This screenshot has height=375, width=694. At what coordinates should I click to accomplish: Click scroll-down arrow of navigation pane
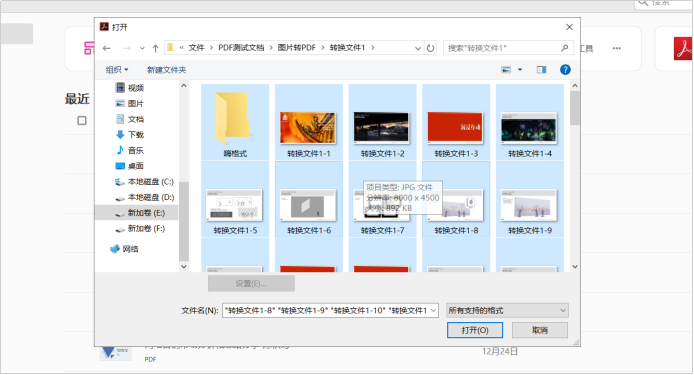[x=184, y=267]
